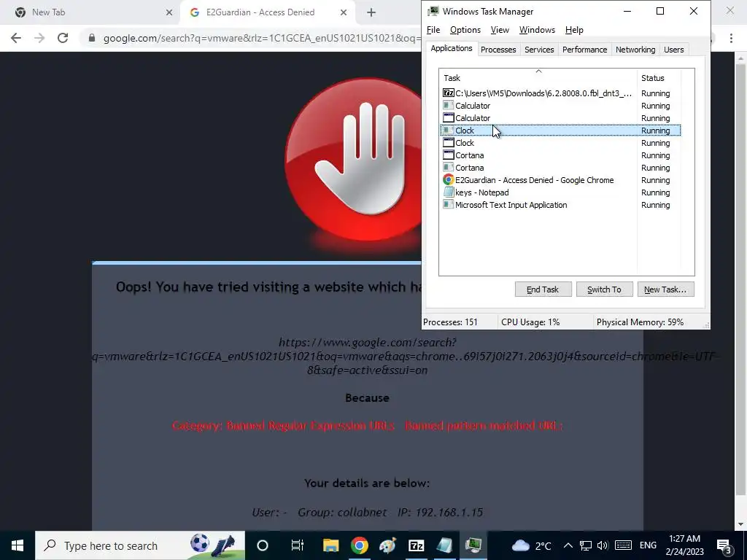The width and height of the screenshot is (747, 560).
Task: Click the 7z icon of the Downloads task row
Action: [449, 93]
